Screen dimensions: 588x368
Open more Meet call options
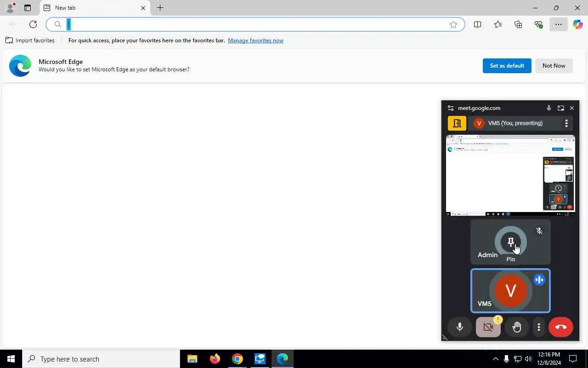pos(539,327)
